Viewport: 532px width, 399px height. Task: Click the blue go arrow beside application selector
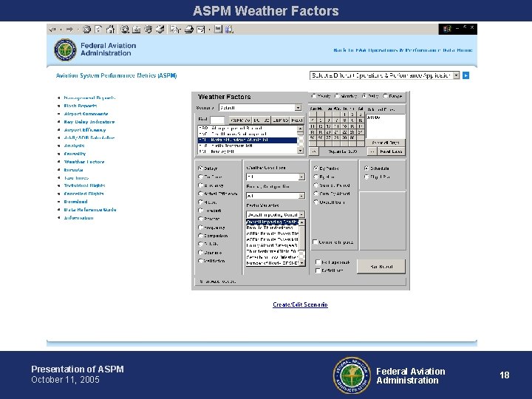point(465,75)
